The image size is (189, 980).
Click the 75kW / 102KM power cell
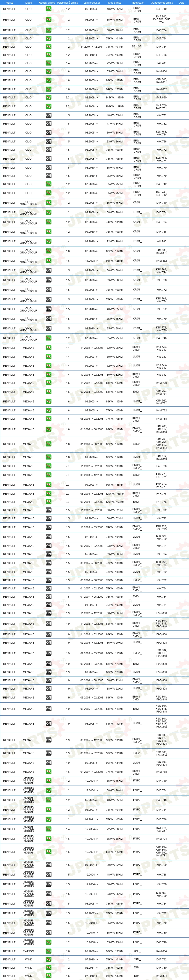(115, 967)
